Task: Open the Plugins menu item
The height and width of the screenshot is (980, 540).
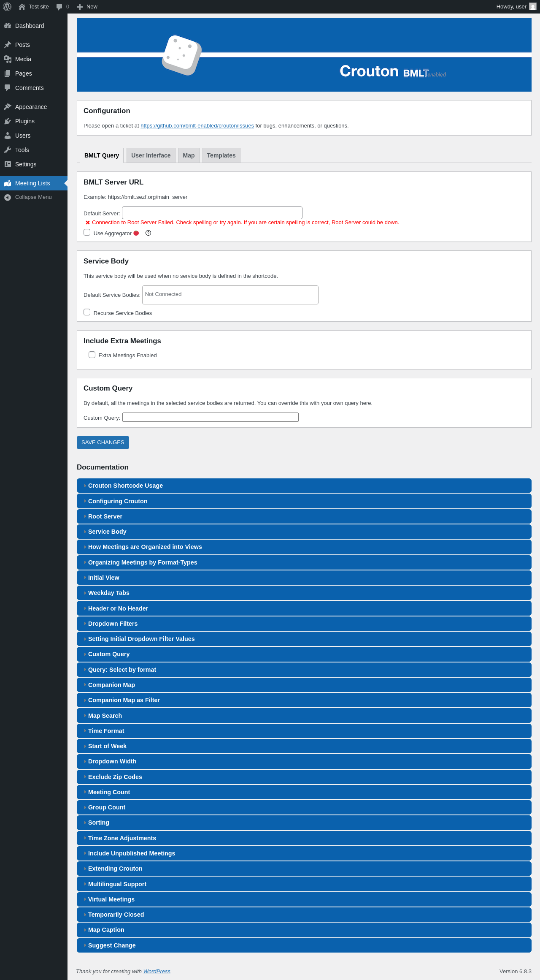Action: tap(34, 121)
